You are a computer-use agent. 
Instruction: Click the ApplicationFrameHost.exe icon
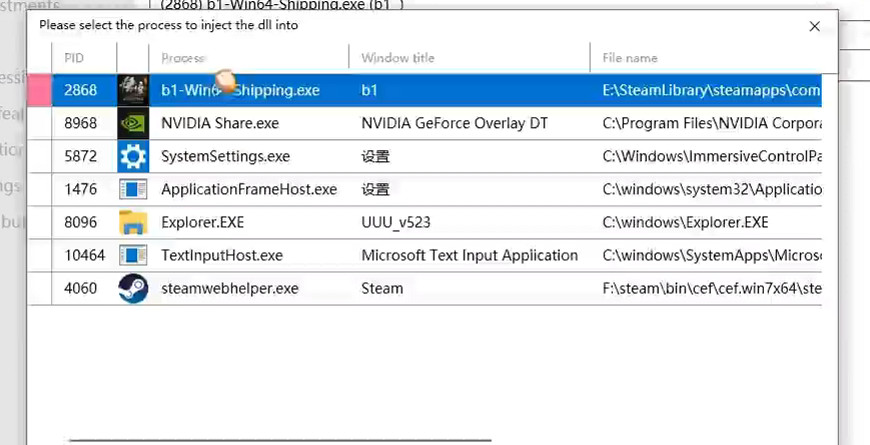[133, 189]
